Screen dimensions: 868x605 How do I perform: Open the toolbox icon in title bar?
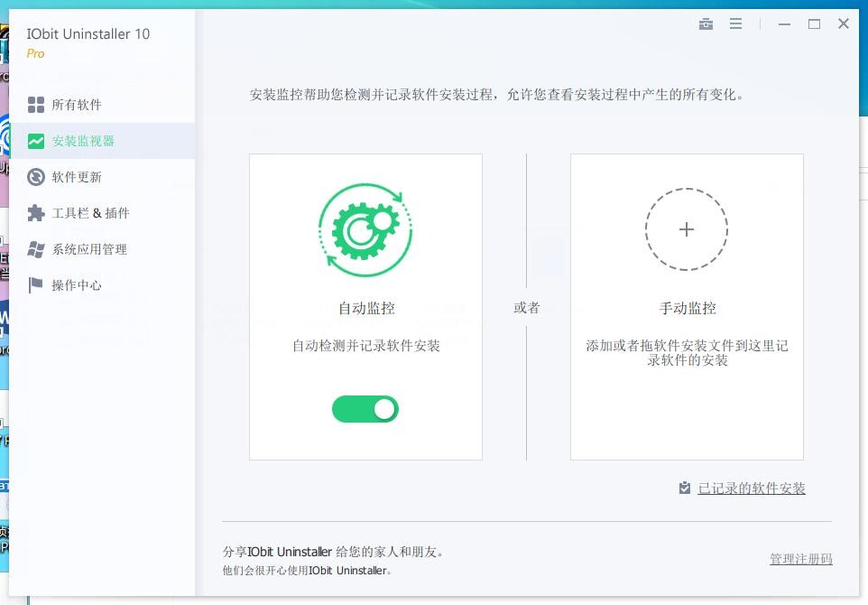pyautogui.click(x=706, y=24)
